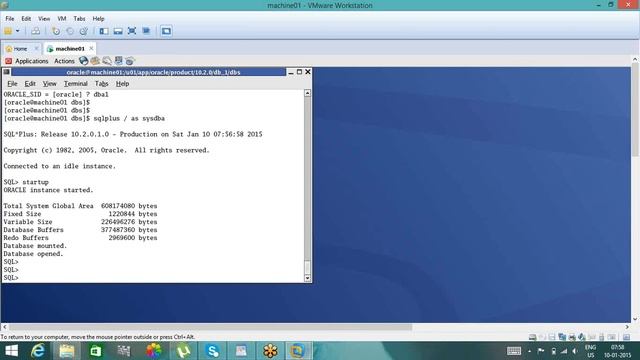Click the console view toolbar icon
The width and height of the screenshot is (640, 360).
(166, 31)
